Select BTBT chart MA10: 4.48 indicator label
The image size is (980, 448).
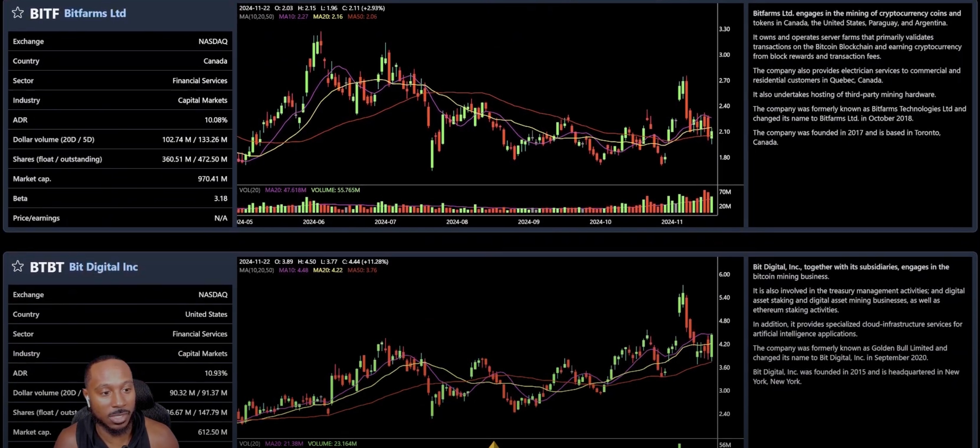[293, 270]
